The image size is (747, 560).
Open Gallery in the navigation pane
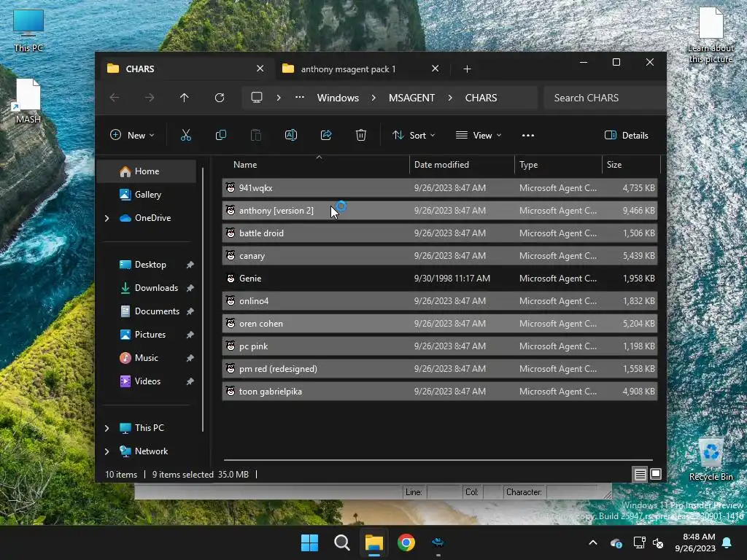[147, 195]
